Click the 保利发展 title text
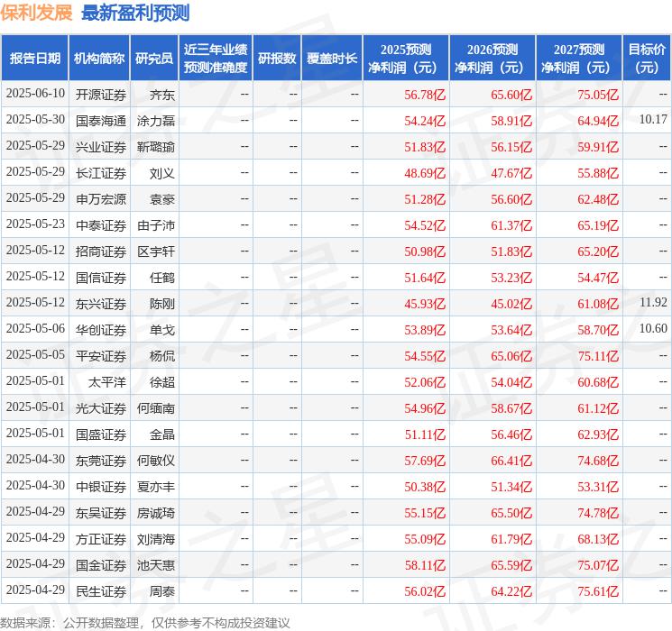 click(36, 13)
